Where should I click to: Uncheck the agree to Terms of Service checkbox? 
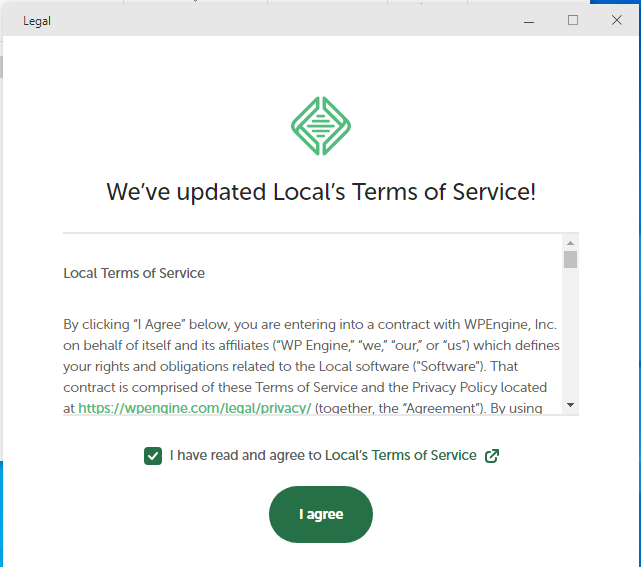153,456
